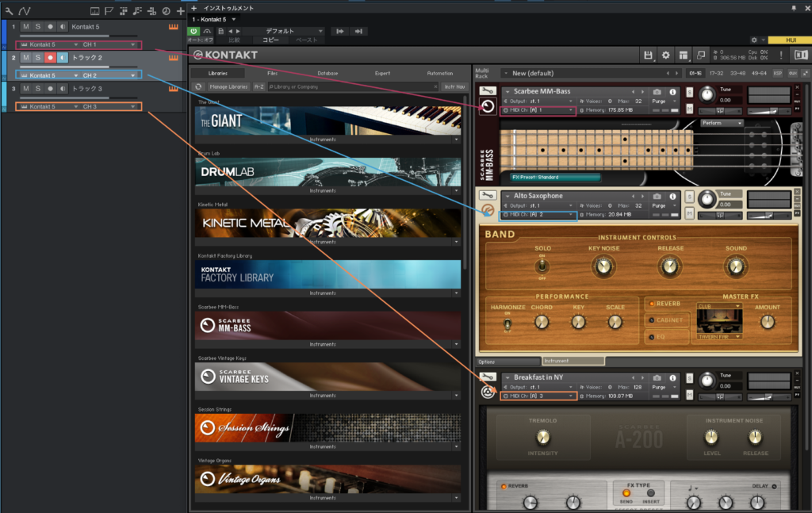
Task: Click the Tune knob on Breakfast in NY
Action: tap(708, 380)
